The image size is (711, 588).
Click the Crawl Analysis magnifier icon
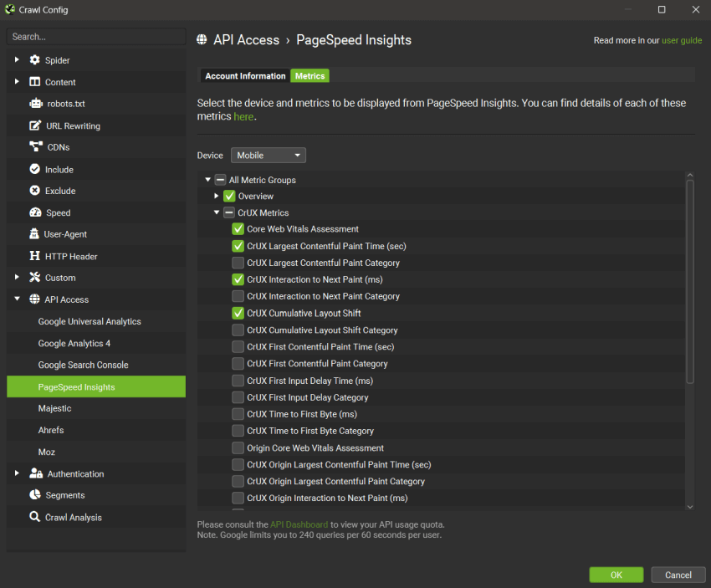(34, 516)
